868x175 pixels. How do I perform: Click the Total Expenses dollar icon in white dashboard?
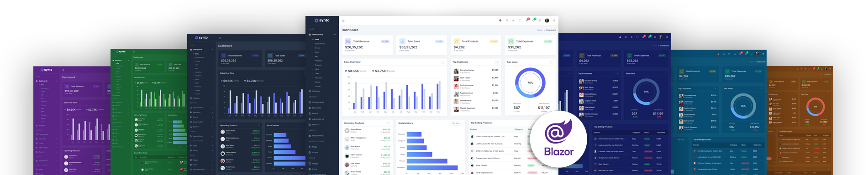(x=511, y=41)
